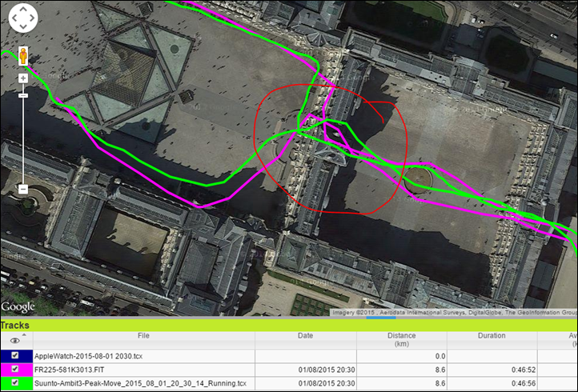Zoom out using the minus button

23,189
